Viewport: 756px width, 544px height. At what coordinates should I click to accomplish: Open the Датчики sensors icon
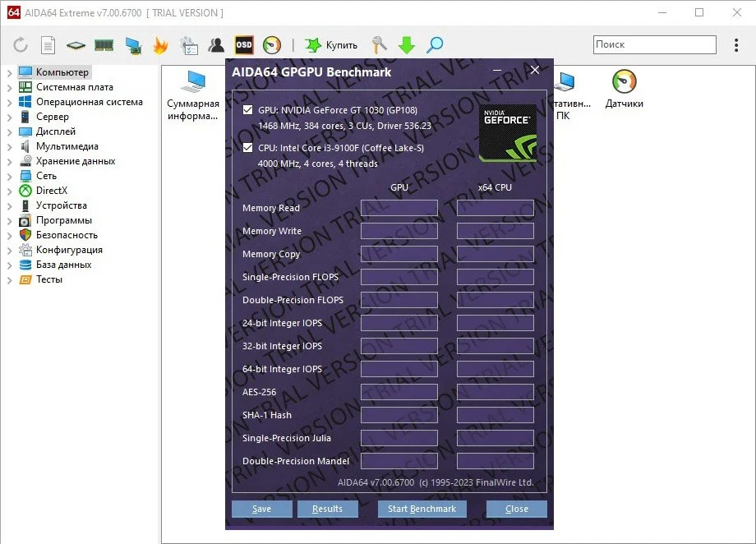tap(625, 89)
